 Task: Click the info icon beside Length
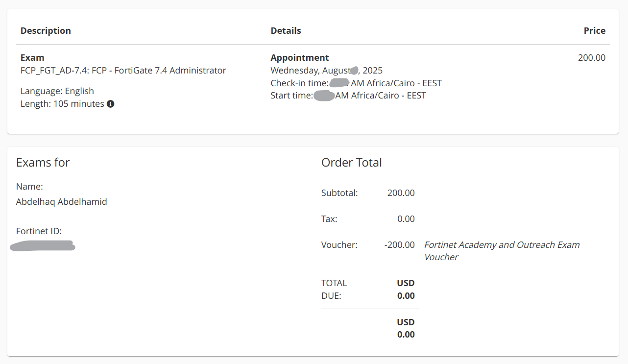(111, 104)
